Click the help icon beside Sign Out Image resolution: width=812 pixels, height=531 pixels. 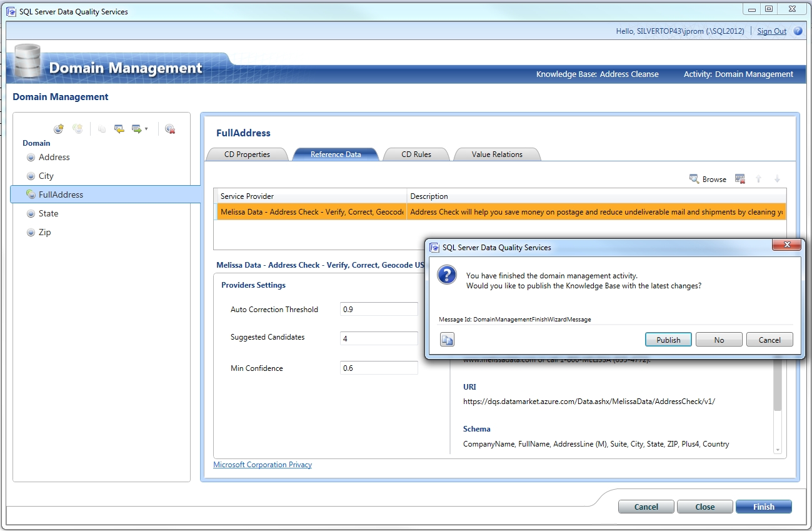point(798,31)
